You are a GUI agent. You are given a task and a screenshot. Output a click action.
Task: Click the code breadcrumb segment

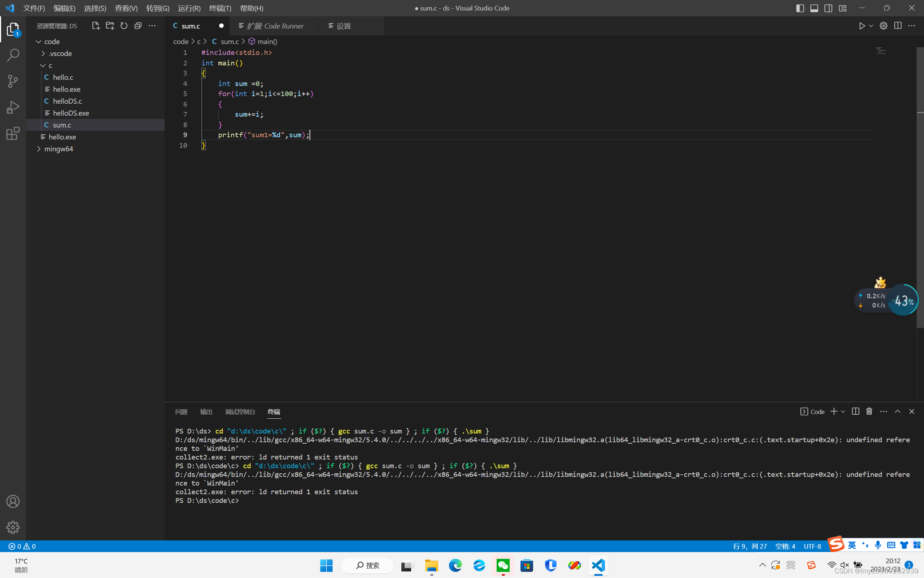tap(180, 41)
